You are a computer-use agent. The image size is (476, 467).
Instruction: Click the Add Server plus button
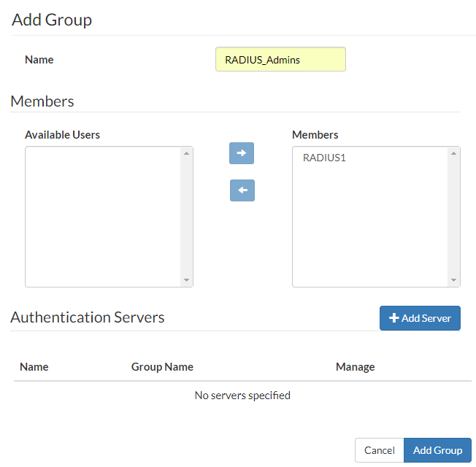420,318
